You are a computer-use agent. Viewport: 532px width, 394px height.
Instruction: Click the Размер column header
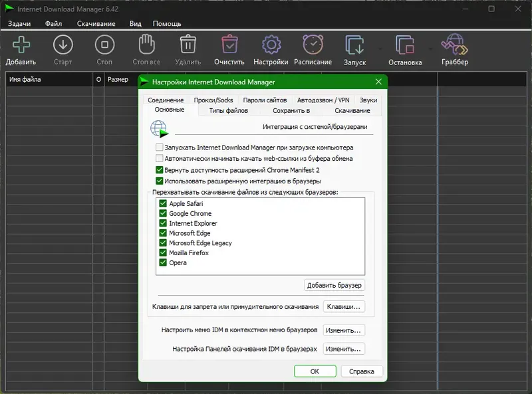click(118, 79)
